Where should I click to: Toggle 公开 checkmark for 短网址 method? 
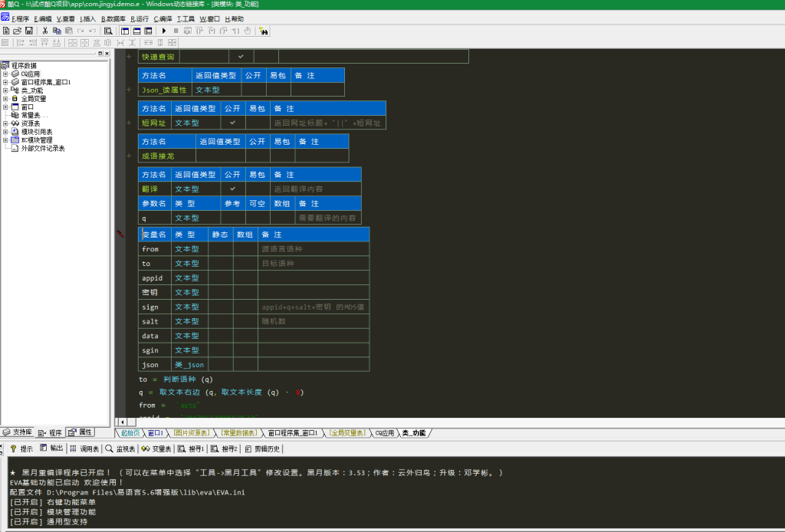click(x=232, y=123)
